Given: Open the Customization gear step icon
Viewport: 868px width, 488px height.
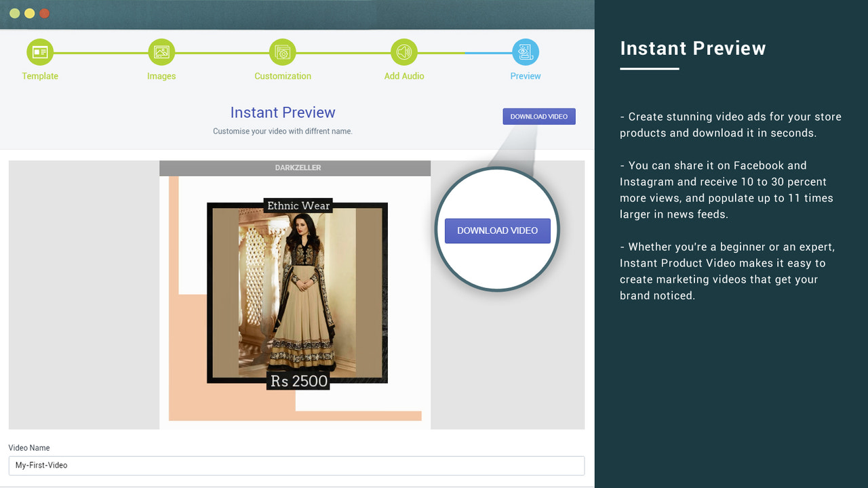Looking at the screenshot, I should pos(282,51).
